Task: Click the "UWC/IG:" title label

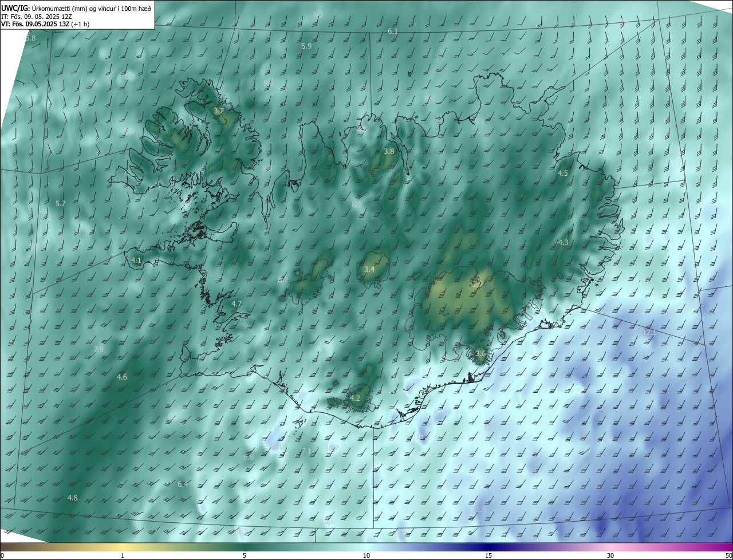Action: tap(15, 7)
